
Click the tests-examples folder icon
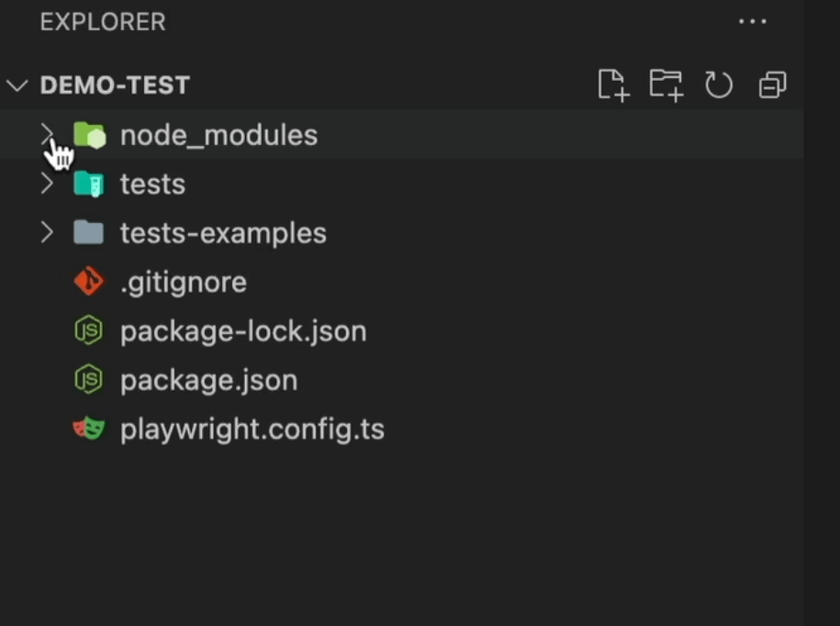[x=89, y=233]
